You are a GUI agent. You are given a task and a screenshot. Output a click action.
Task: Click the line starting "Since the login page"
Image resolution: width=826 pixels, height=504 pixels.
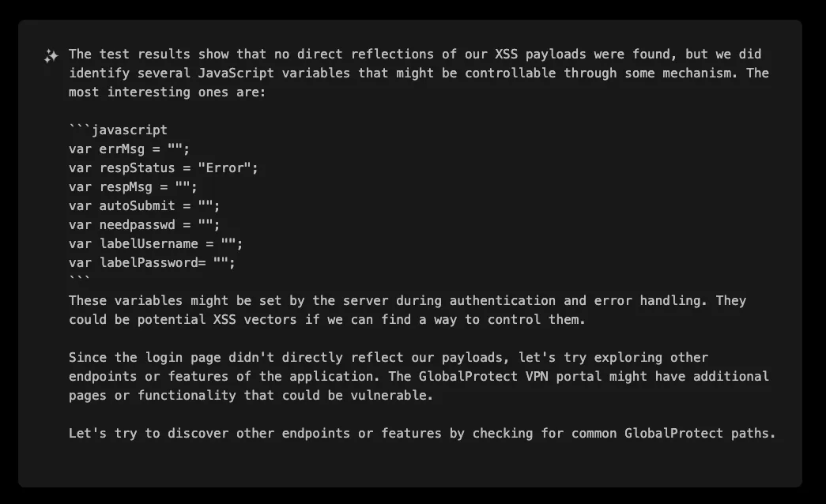point(388,358)
